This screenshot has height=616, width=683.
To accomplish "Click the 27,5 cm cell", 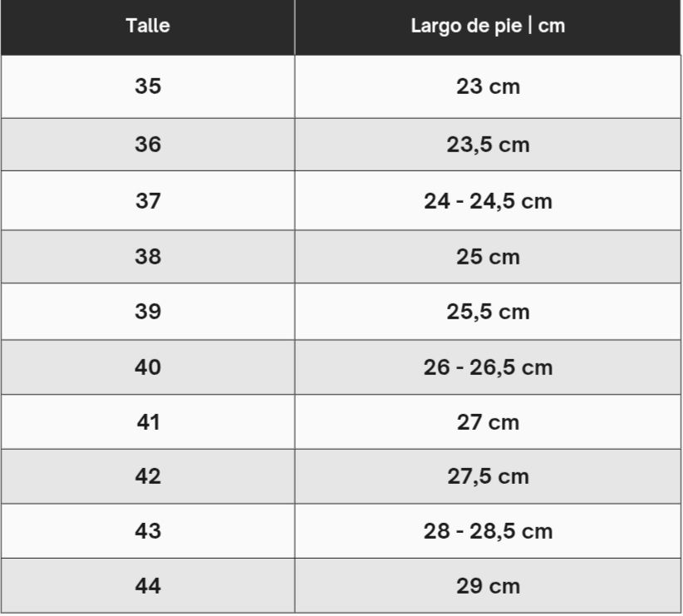I will pos(488,476).
